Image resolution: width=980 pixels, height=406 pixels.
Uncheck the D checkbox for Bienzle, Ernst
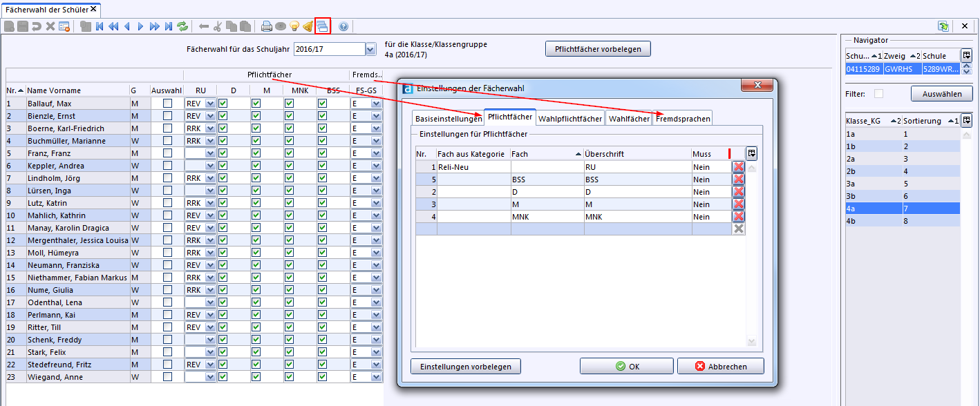223,116
